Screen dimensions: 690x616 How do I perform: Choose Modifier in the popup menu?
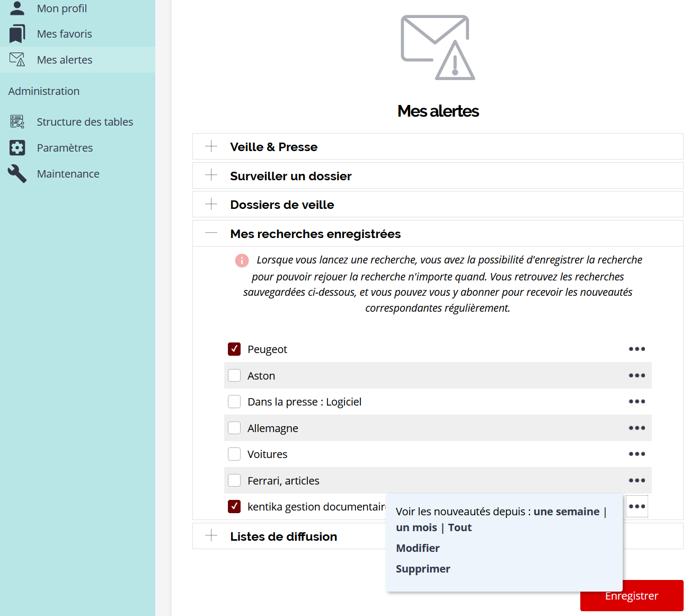418,548
